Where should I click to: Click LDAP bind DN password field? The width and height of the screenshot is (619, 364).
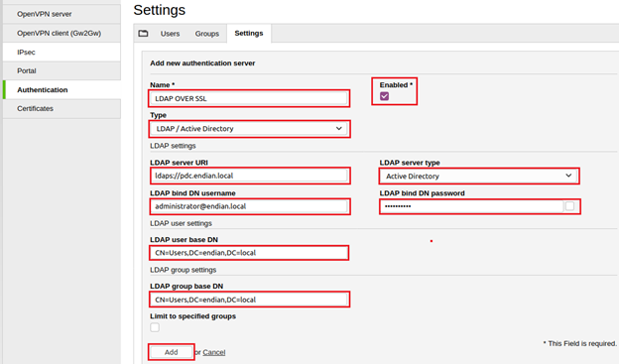click(x=472, y=206)
